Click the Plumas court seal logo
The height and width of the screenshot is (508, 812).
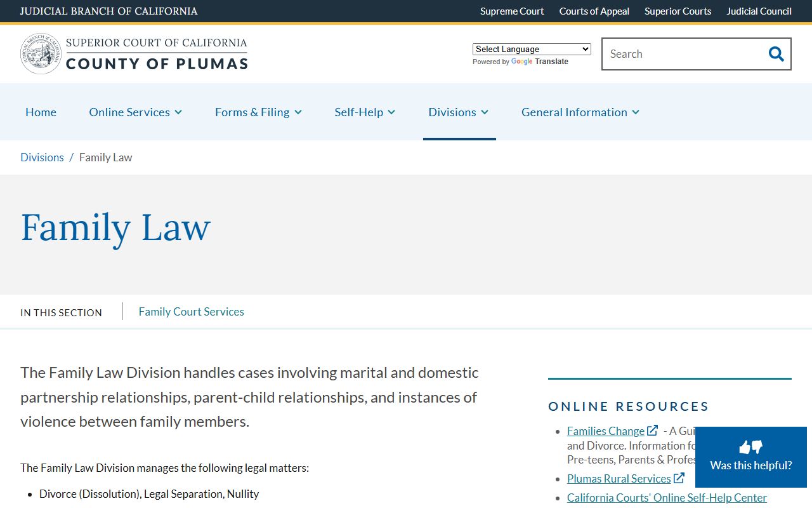pos(41,54)
